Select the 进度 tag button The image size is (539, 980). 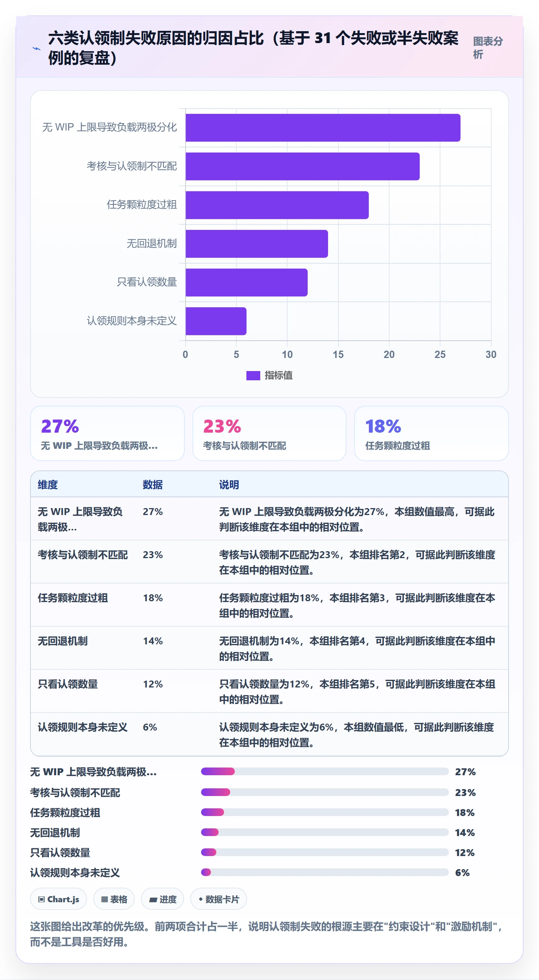point(162,899)
